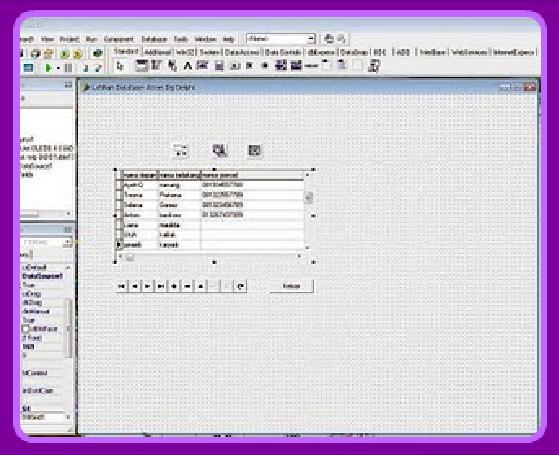Switch to the Win32 palette tab

coord(185,52)
